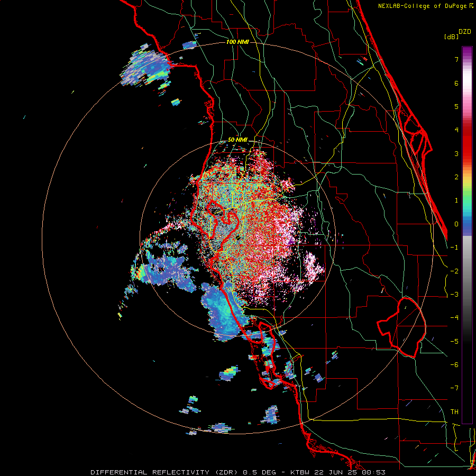Click the -4 value on color scale
Image resolution: width=476 pixels, height=476 pixels.
[x=454, y=318]
